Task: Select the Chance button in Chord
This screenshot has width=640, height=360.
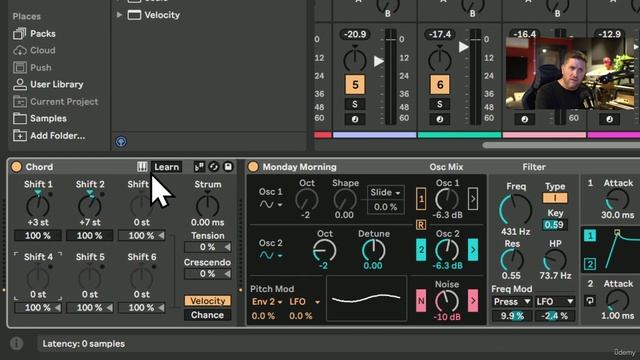Action: pyautogui.click(x=208, y=315)
